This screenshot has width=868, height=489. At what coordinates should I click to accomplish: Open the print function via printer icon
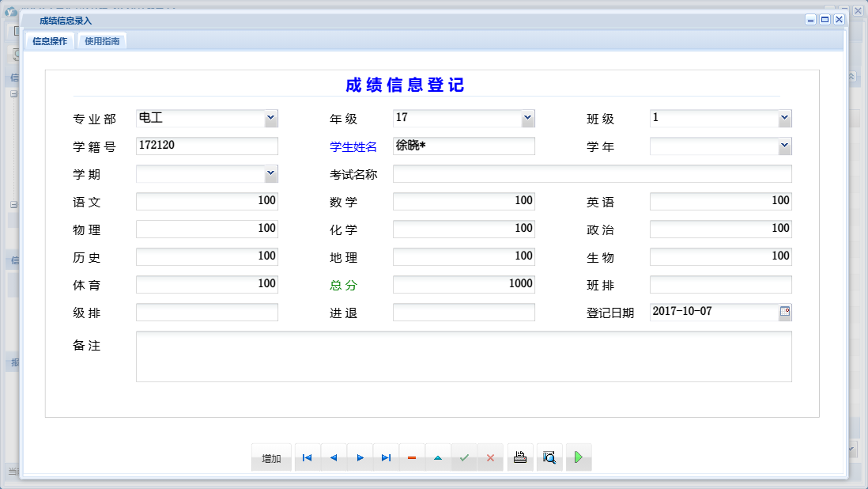[519, 457]
